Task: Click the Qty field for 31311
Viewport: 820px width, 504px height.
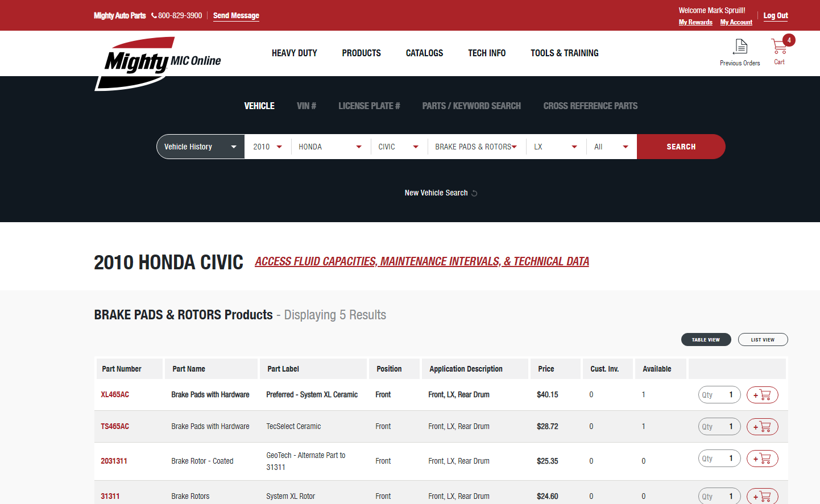Action: pos(719,496)
